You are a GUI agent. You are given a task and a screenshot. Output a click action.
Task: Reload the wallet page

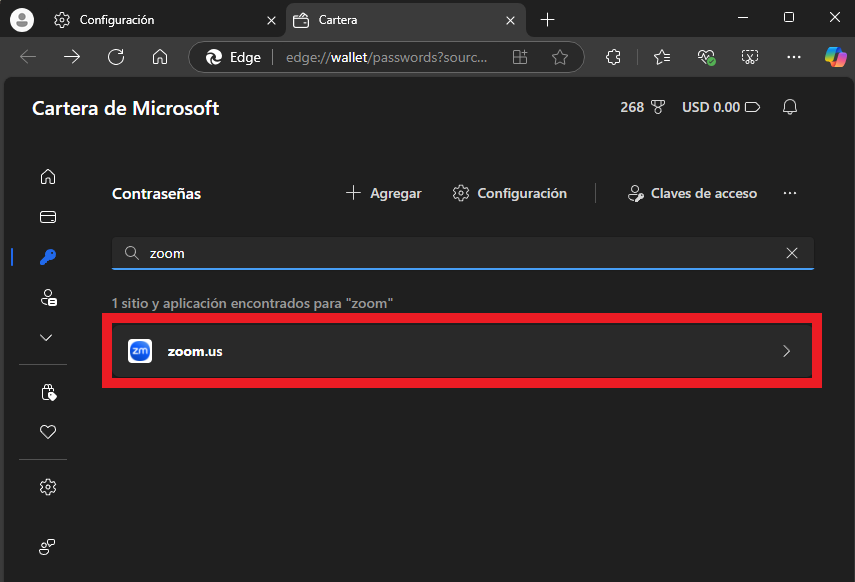point(116,57)
